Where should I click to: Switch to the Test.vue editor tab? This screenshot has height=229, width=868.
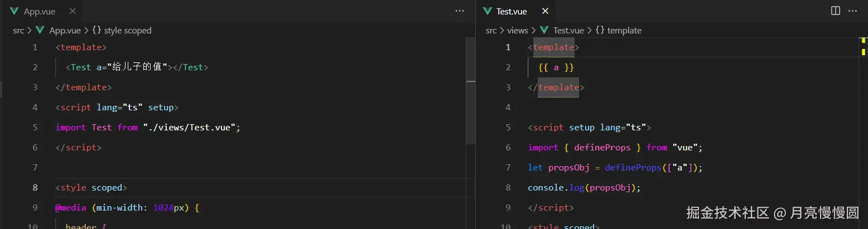(511, 11)
